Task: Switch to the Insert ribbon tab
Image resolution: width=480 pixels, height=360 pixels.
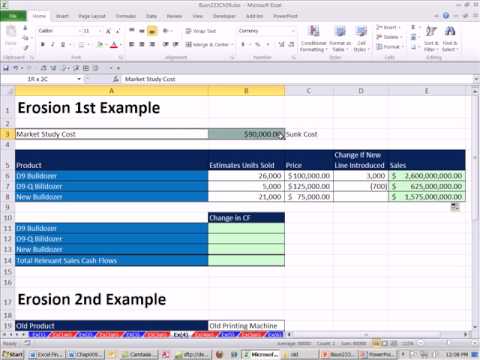Action: pyautogui.click(x=62, y=16)
